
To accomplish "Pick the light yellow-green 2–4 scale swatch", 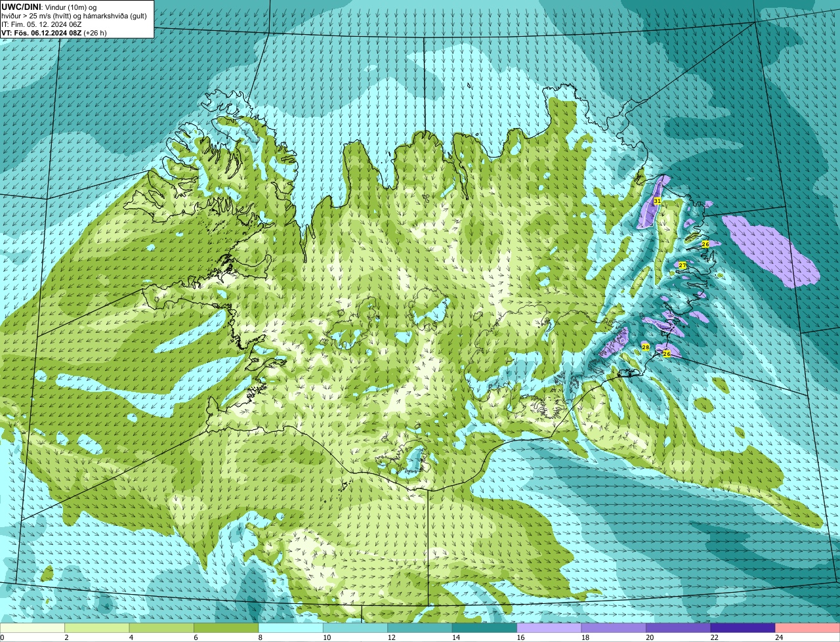I will 97,628.
